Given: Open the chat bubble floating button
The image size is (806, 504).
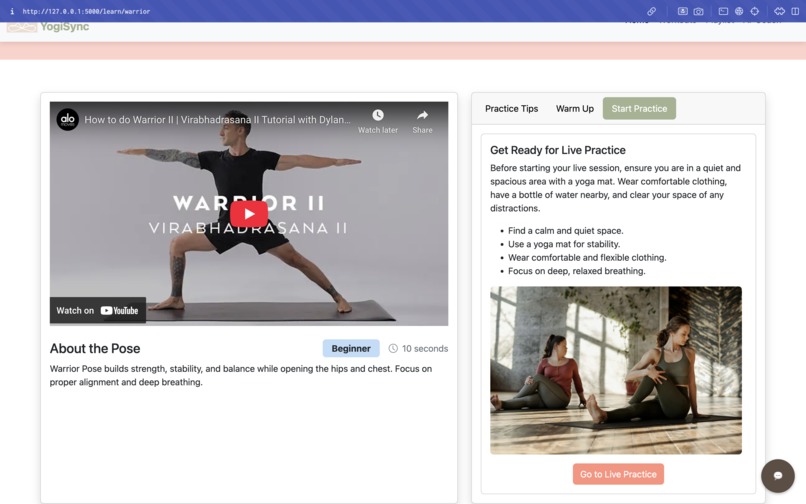Looking at the screenshot, I should tap(778, 476).
